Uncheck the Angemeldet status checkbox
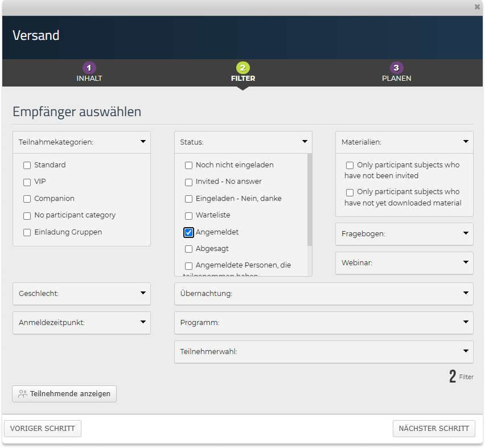Viewport: 485px width, 448px height. [x=189, y=232]
